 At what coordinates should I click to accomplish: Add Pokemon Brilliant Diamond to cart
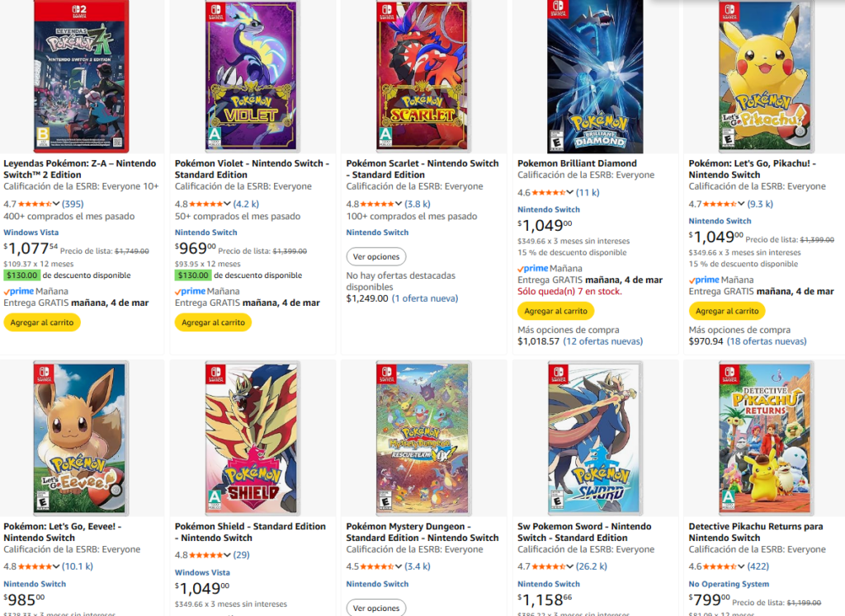[556, 311]
